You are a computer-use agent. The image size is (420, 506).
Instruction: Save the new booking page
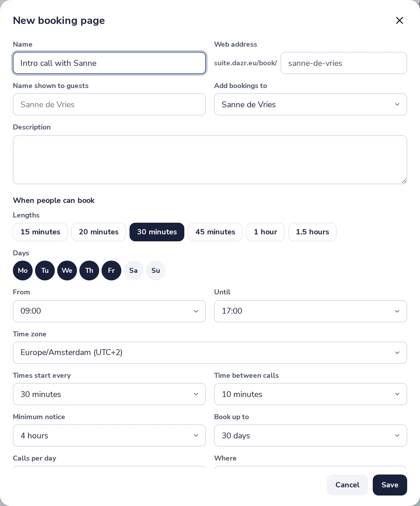390,485
